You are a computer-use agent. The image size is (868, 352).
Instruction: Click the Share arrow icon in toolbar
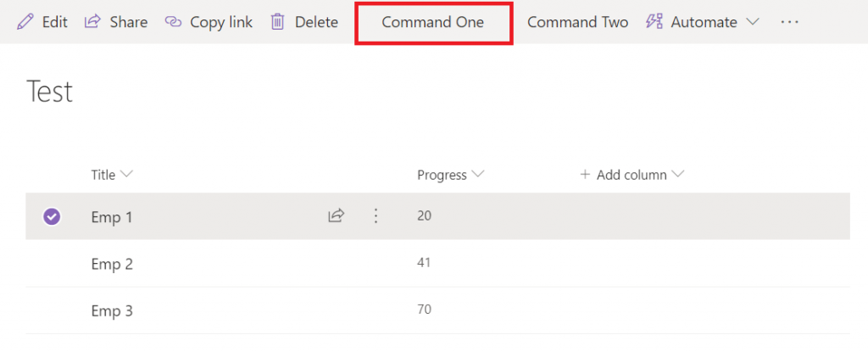tap(92, 22)
